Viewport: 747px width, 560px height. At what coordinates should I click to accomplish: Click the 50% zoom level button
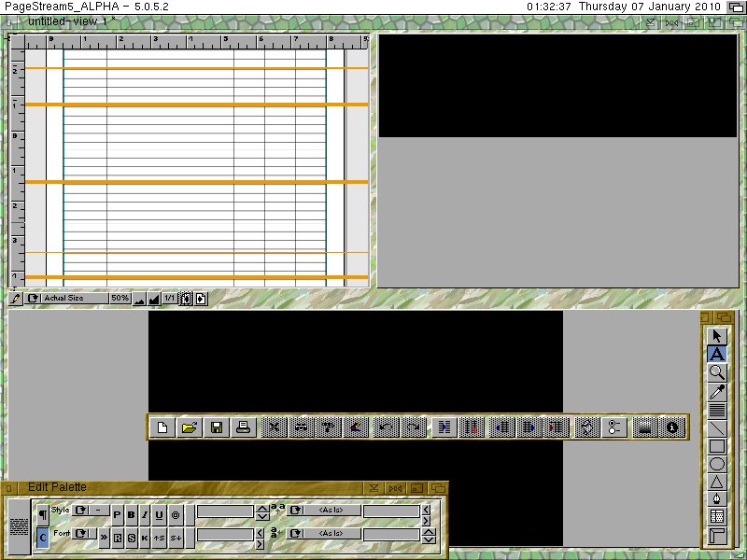(x=120, y=299)
